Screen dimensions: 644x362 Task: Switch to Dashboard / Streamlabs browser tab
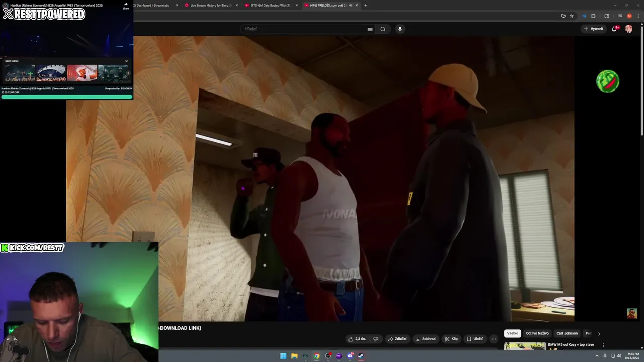[x=153, y=5]
